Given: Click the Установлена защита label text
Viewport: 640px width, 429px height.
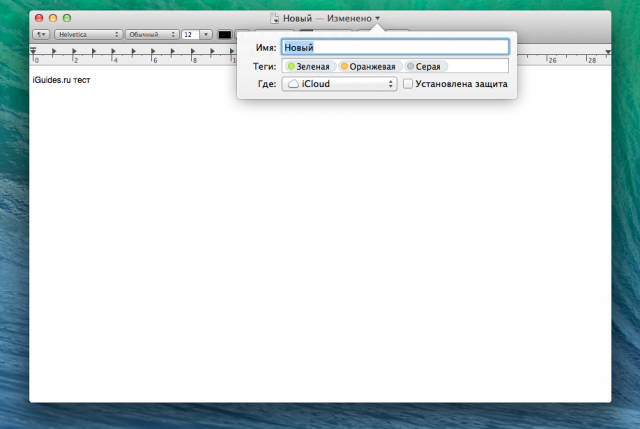Looking at the screenshot, I should coord(461,84).
